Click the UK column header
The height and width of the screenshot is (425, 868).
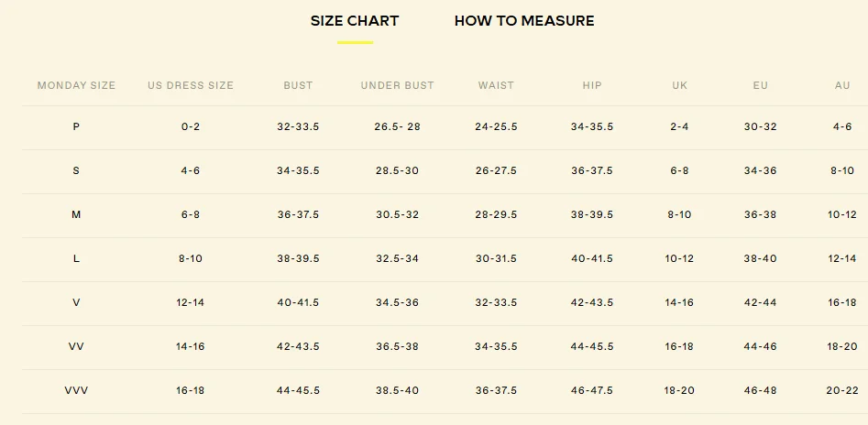point(679,85)
